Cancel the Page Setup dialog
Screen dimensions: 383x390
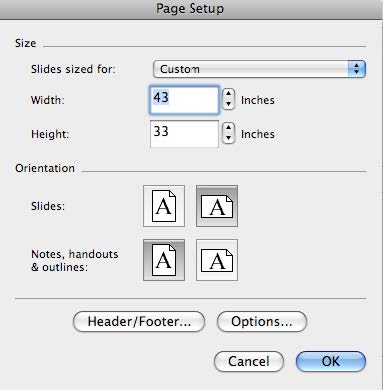[249, 361]
